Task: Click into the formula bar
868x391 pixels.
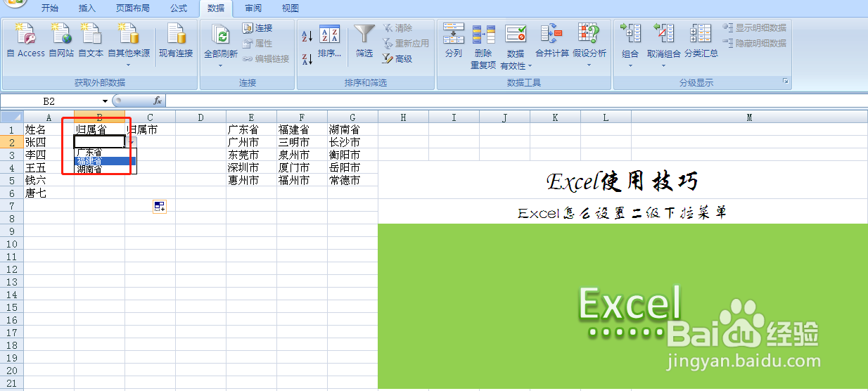Action: 516,101
